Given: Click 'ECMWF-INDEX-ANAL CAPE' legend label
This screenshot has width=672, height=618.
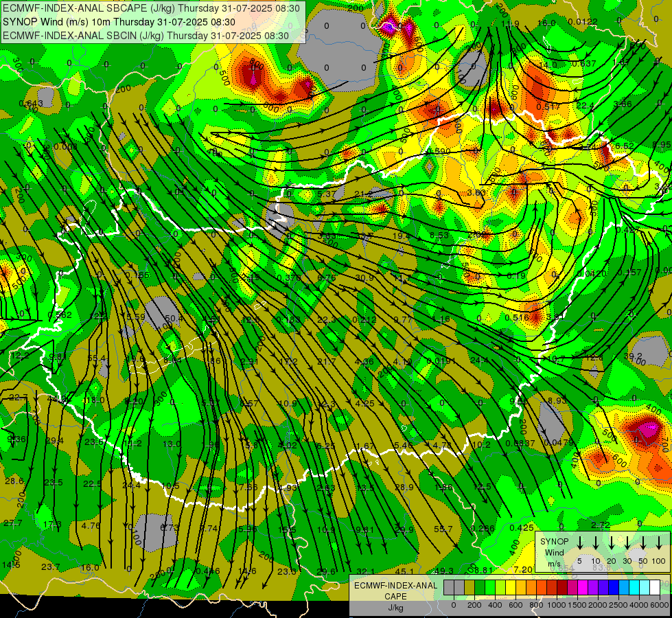Looking at the screenshot, I should click(x=395, y=591).
